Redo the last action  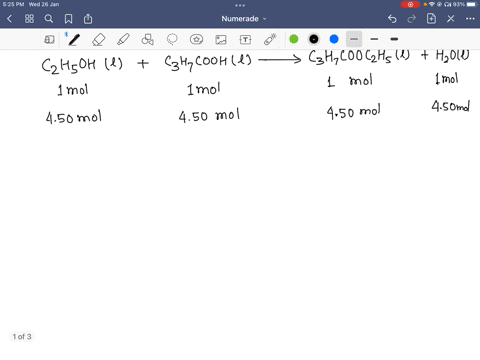pos(412,19)
